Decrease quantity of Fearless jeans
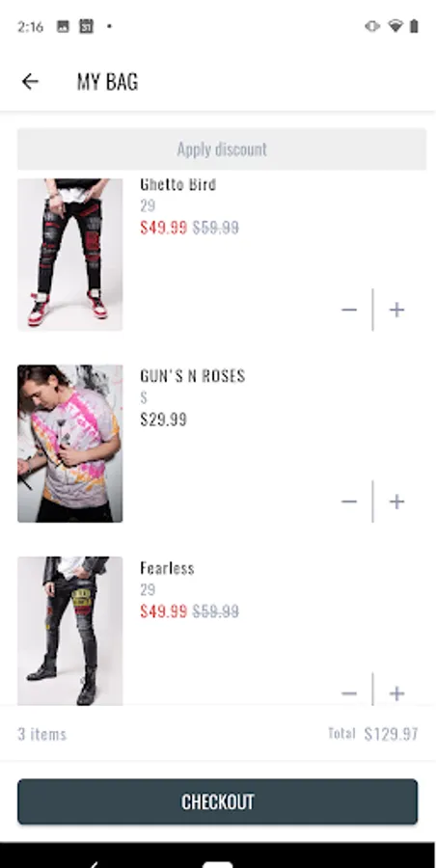Screen dimensions: 436x868 [x=349, y=693]
